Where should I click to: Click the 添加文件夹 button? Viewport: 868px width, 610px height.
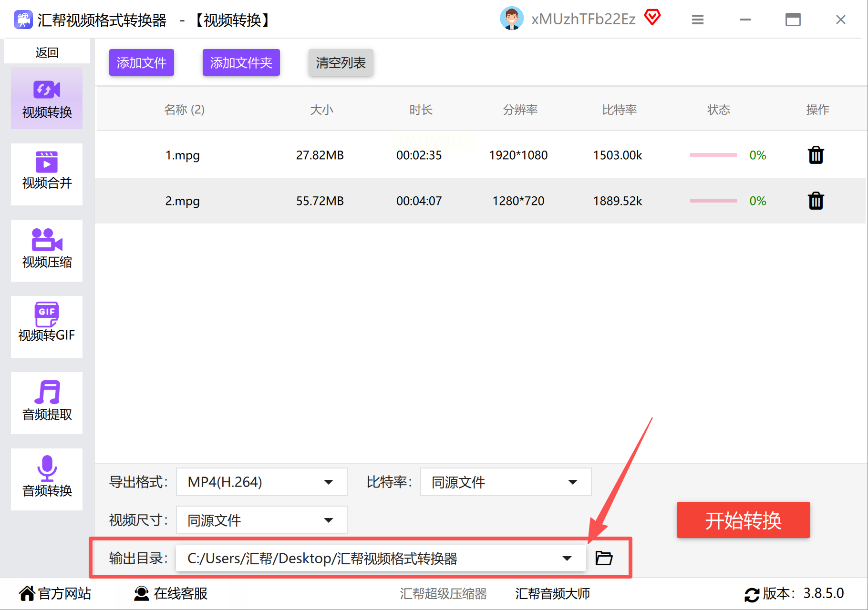click(241, 62)
